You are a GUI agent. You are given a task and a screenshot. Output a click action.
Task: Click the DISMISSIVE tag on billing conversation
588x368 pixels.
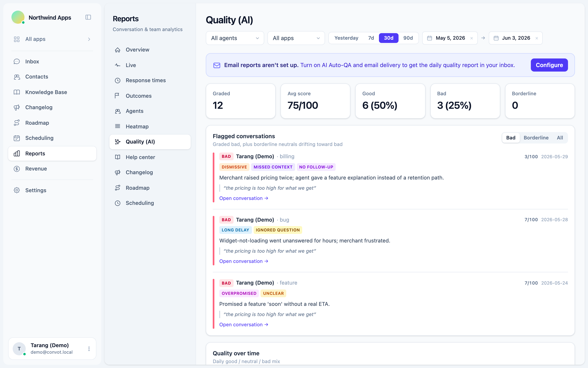tap(234, 167)
